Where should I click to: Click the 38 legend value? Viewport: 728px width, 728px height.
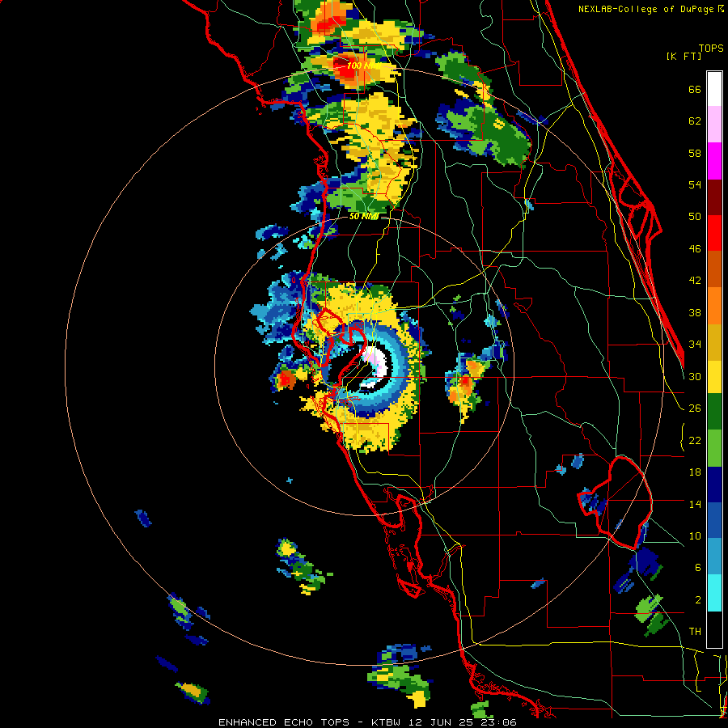pyautogui.click(x=695, y=313)
